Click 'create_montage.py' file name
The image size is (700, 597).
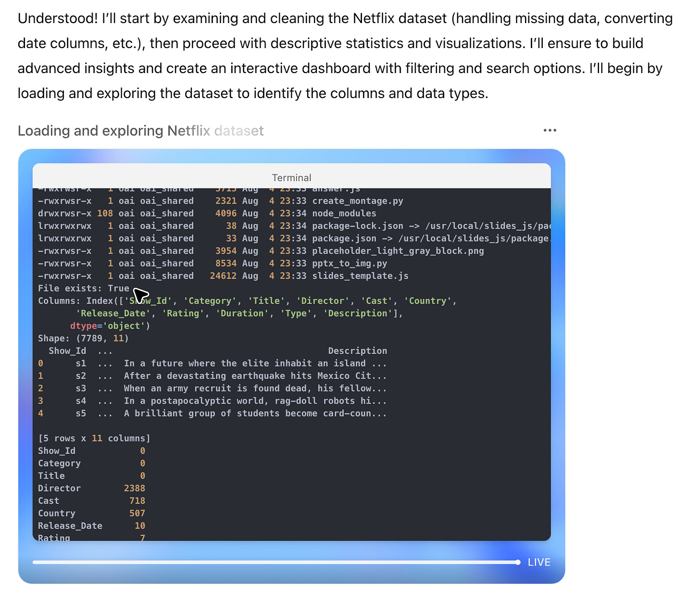(358, 201)
